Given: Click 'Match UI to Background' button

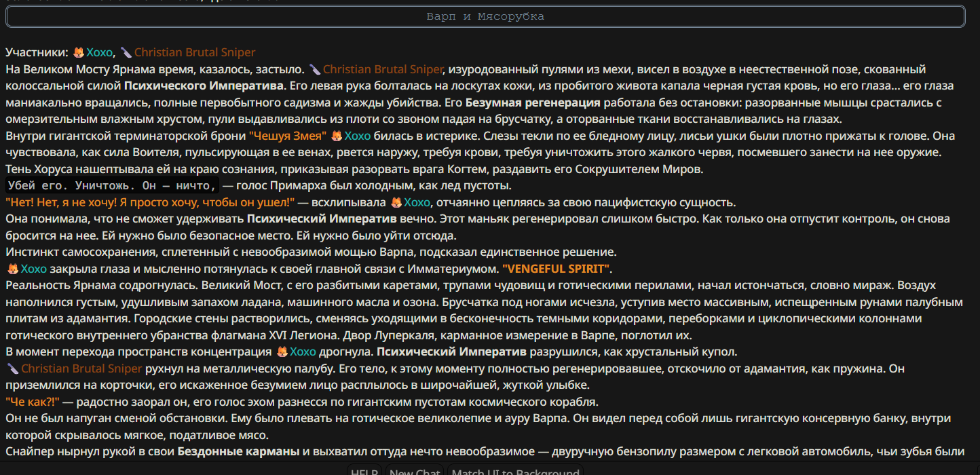Looking at the screenshot, I should [x=515, y=472].
